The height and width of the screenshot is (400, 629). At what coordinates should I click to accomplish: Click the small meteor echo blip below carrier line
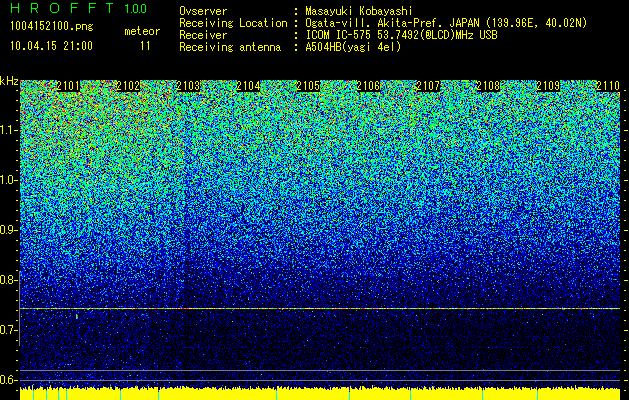pos(77,317)
